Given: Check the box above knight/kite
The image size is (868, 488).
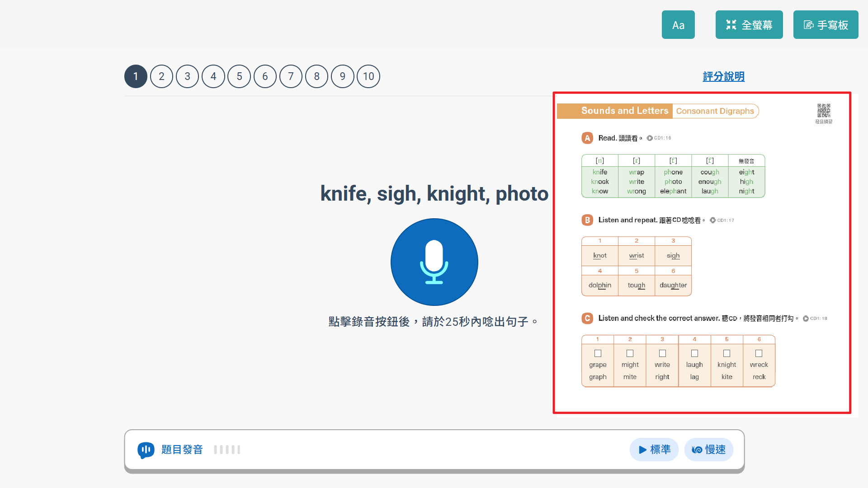Looking at the screenshot, I should point(726,353).
